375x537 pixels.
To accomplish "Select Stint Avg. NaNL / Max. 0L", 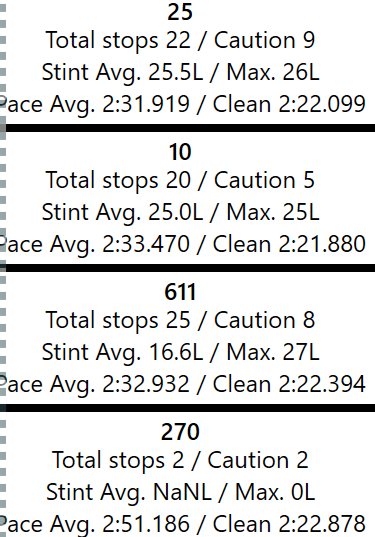I will click(180, 492).
